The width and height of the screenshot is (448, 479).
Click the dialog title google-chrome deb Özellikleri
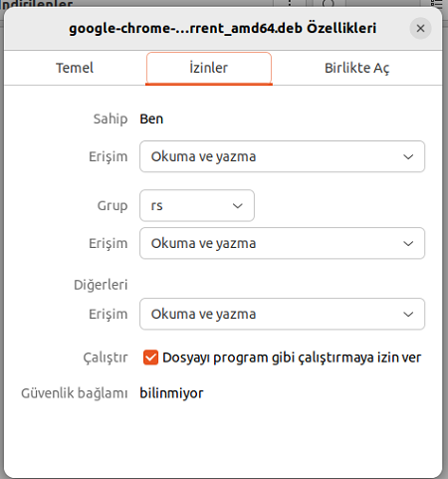222,28
